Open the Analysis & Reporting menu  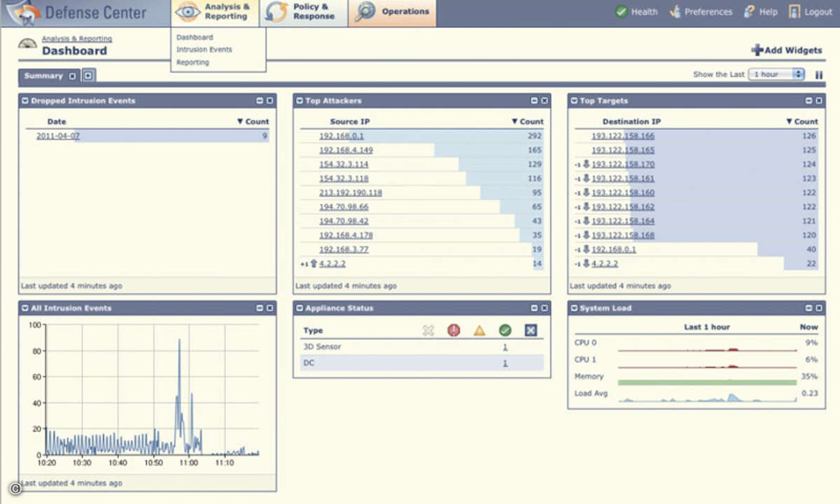click(x=215, y=12)
